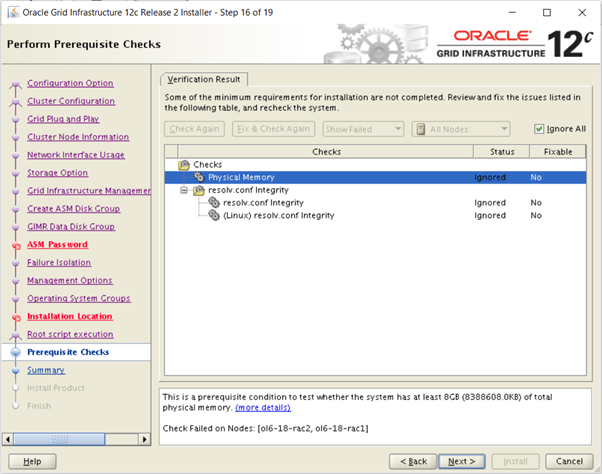Open the All Nodes dropdown
Screen dimensions: 602x474
[462, 129]
